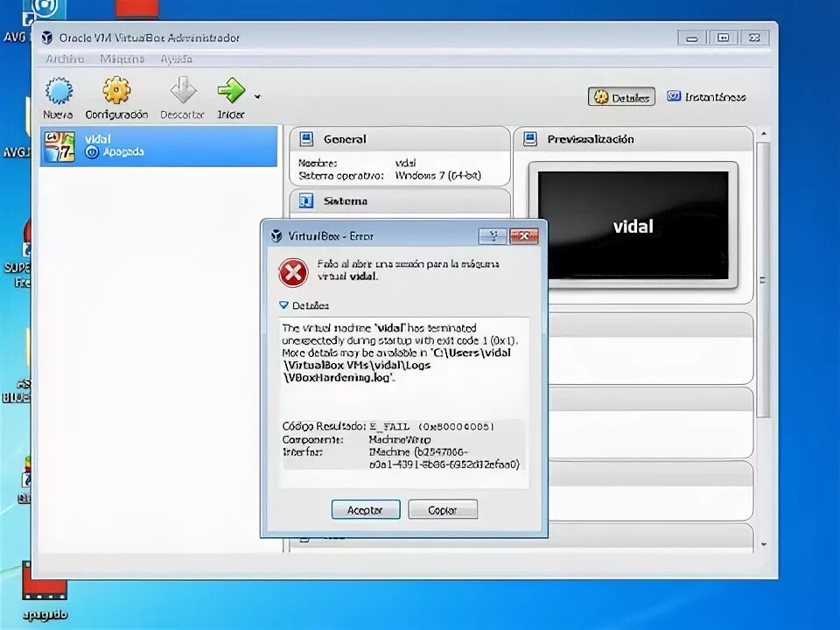Click Copiar in the error dialog
Screen dimensions: 840x630
[443, 509]
